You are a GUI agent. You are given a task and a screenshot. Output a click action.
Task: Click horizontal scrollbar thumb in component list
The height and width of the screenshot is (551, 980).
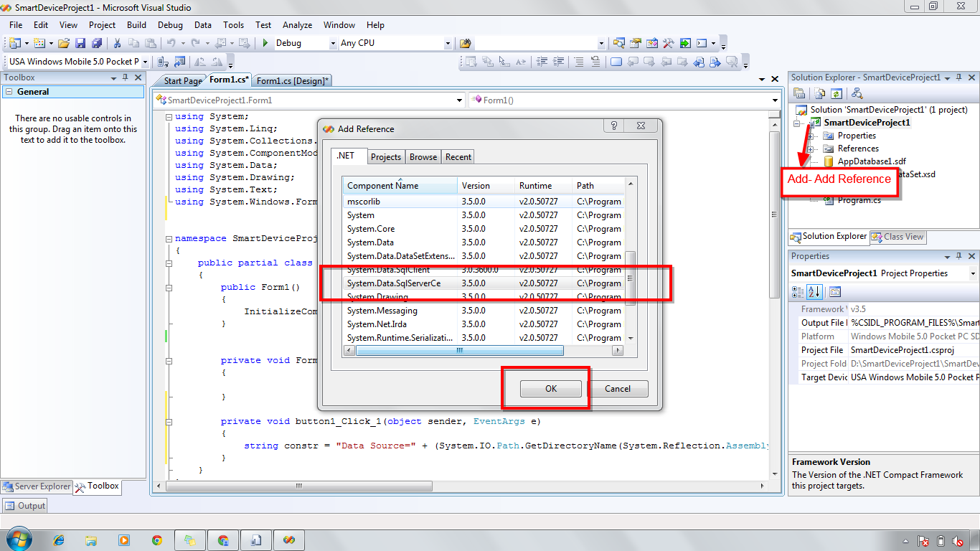click(459, 351)
